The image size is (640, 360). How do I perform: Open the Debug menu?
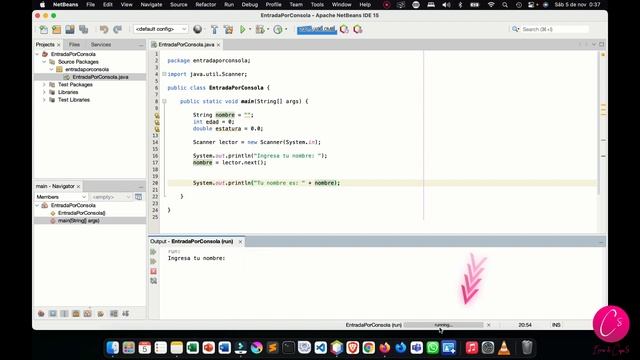(x=249, y=4)
